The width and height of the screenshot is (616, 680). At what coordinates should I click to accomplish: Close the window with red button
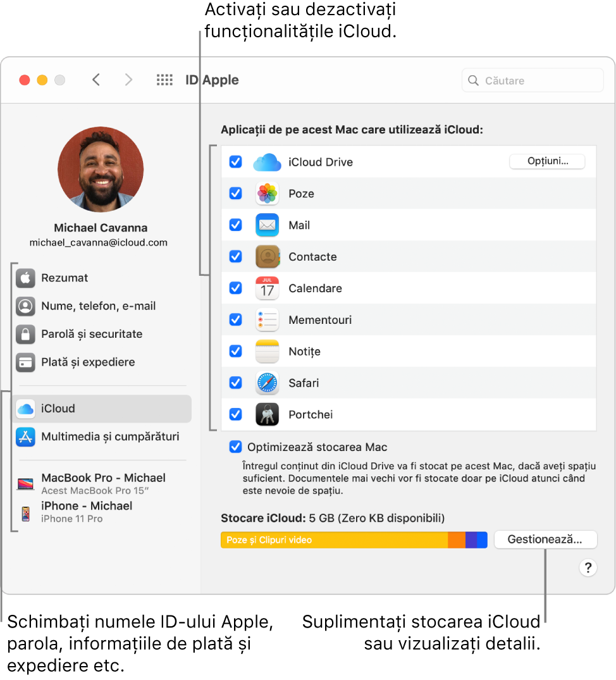click(x=25, y=80)
